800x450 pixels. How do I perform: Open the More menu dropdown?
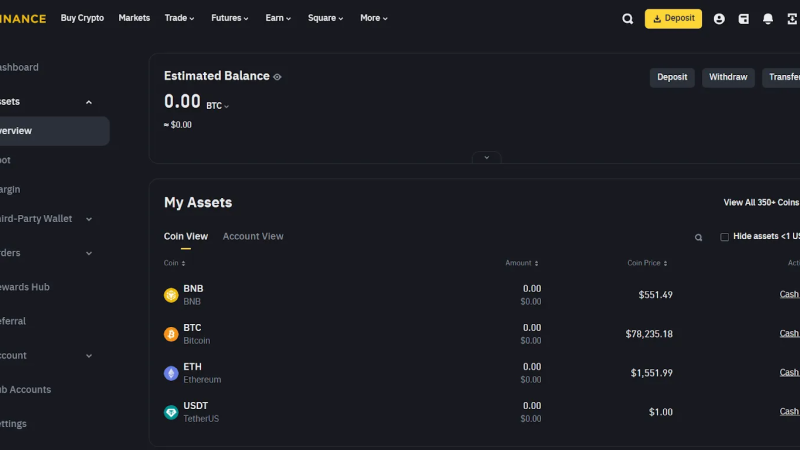373,18
